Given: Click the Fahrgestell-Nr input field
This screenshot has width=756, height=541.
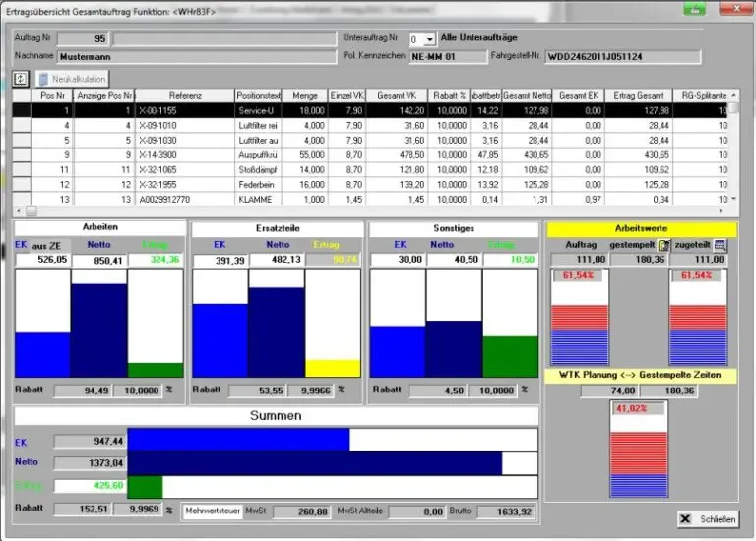Looking at the screenshot, I should point(623,57).
